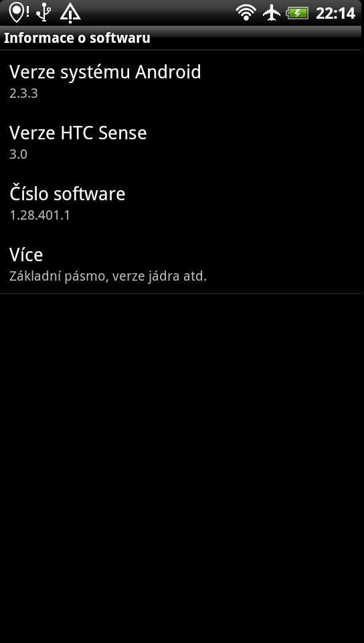Tap the exclamation mark beside location pin
The height and width of the screenshot is (643, 364).
tap(27, 11)
